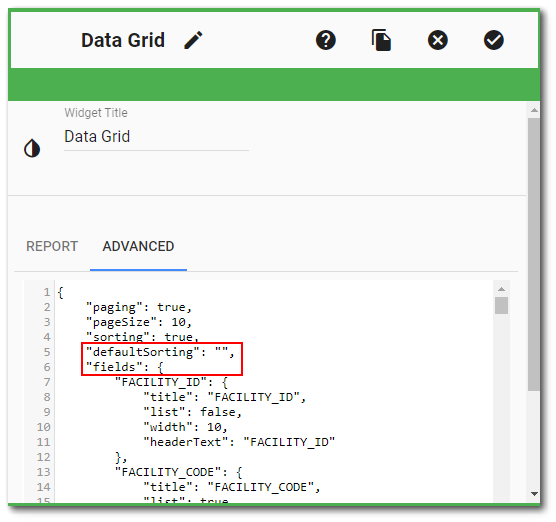This screenshot has height=522, width=556.
Task: Click the "width": 10 line
Action: tap(185, 427)
